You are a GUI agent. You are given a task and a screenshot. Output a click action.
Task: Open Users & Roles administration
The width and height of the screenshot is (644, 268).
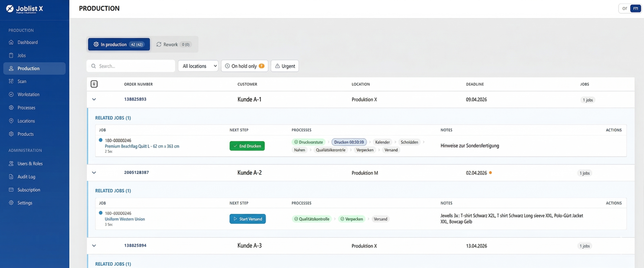(30, 163)
